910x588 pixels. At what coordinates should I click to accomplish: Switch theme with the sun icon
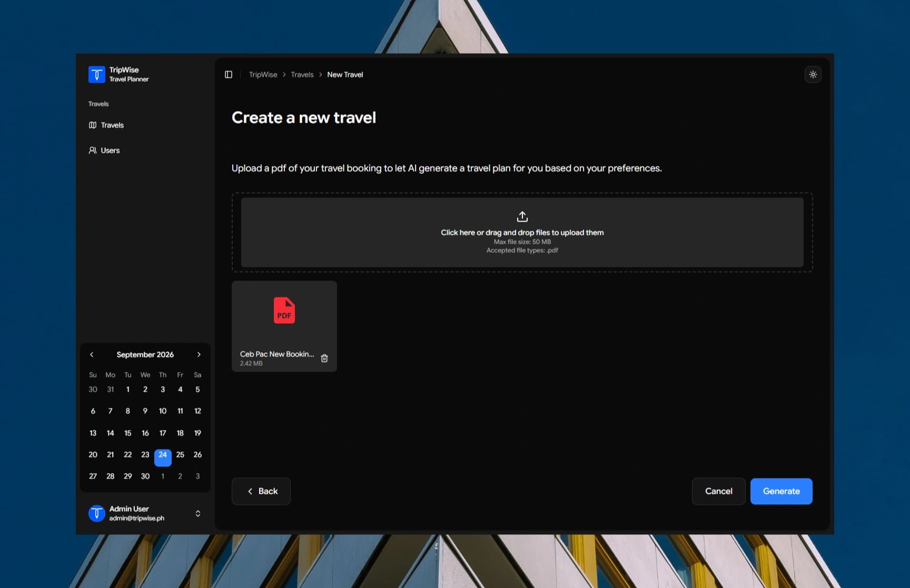pos(813,75)
